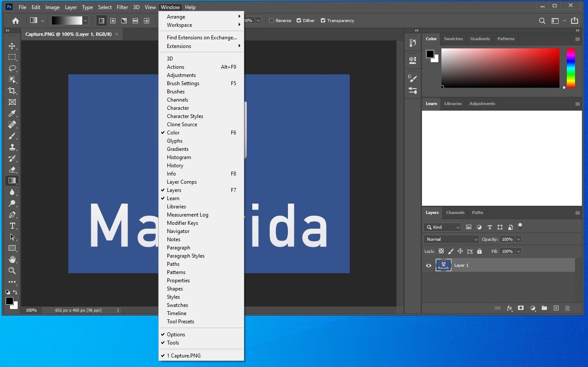The width and height of the screenshot is (588, 367).
Task: Click the Layer 1 thumbnail
Action: [x=443, y=265]
